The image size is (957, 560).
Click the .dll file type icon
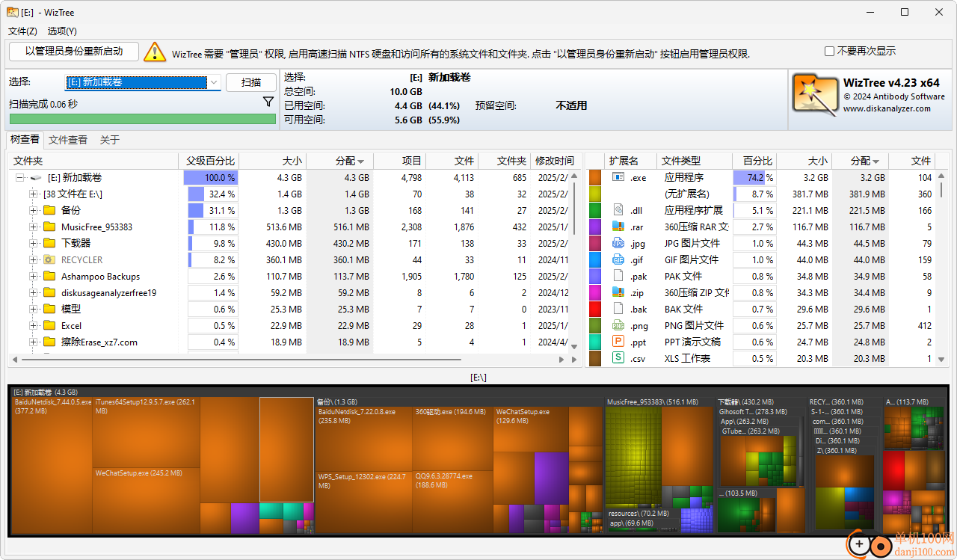click(618, 210)
